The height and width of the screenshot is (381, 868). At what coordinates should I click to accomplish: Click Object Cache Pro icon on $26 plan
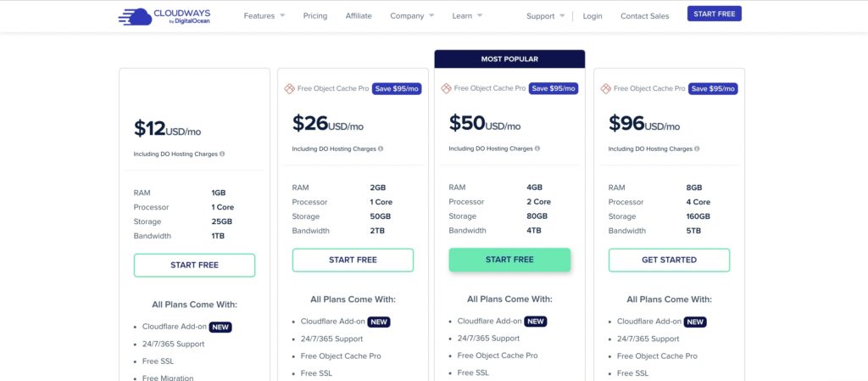(289, 88)
